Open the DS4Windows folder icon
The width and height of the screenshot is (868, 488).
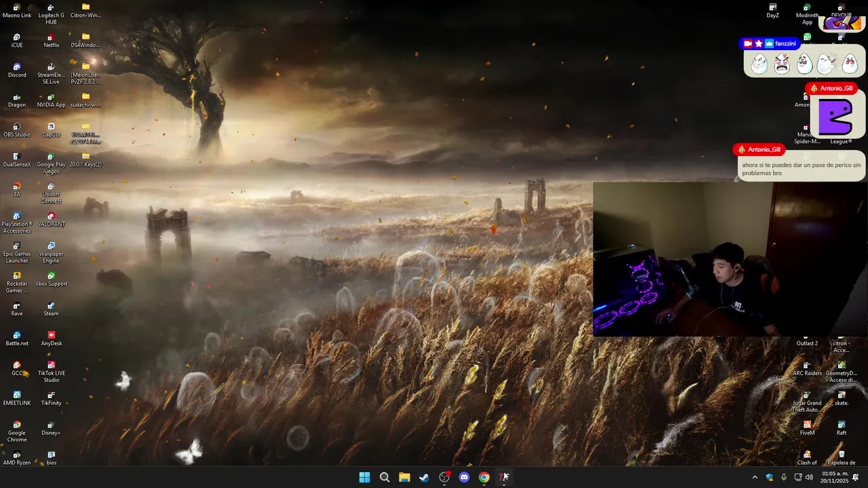tap(85, 41)
